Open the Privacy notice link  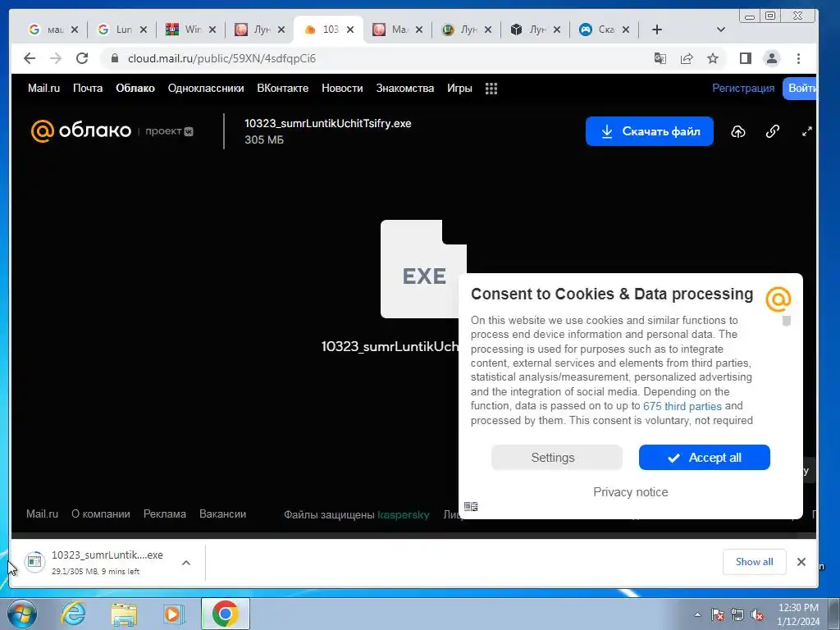[x=631, y=492]
